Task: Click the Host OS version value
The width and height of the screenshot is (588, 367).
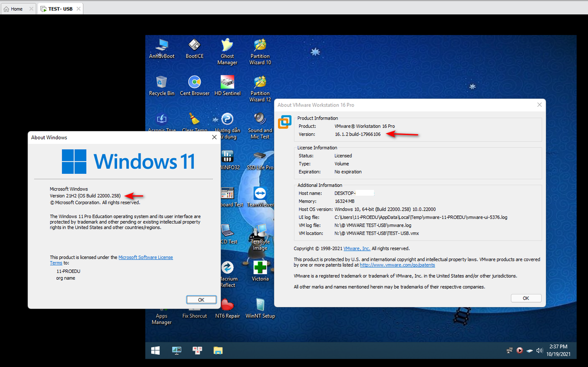Action: pyautogui.click(x=385, y=209)
